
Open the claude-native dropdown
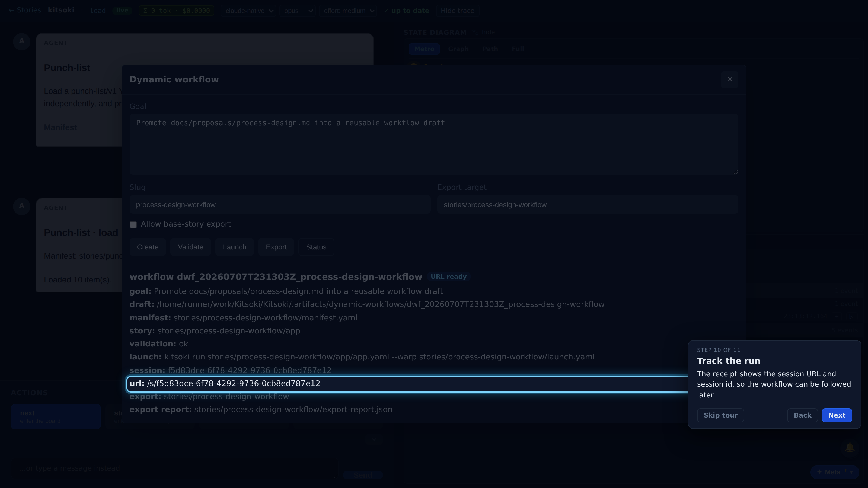249,11
